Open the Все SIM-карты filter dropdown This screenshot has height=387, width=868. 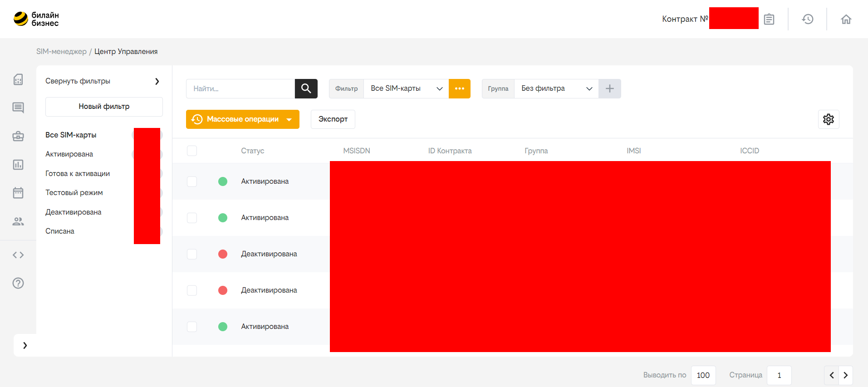[x=406, y=88]
